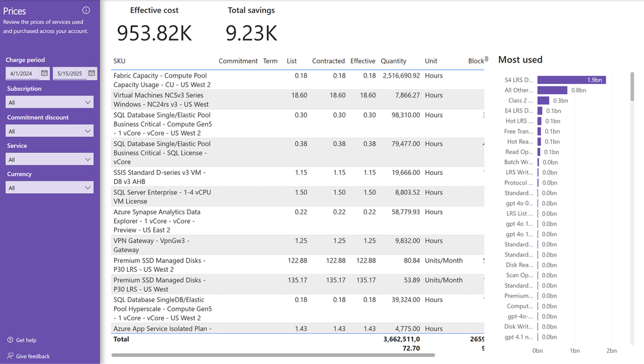Select the All Other... 0.8bn bar
644x364 pixels.
coord(552,90)
